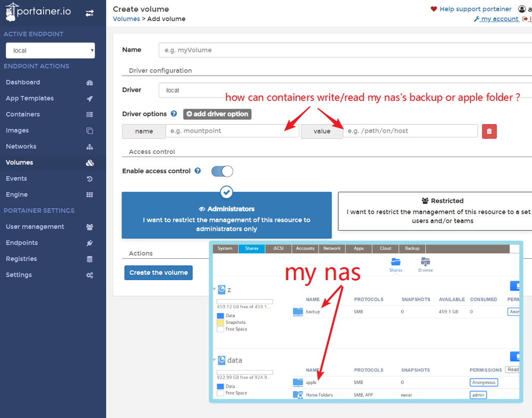Click the apple share folder icon
The height and width of the screenshot is (418, 532).
[298, 382]
